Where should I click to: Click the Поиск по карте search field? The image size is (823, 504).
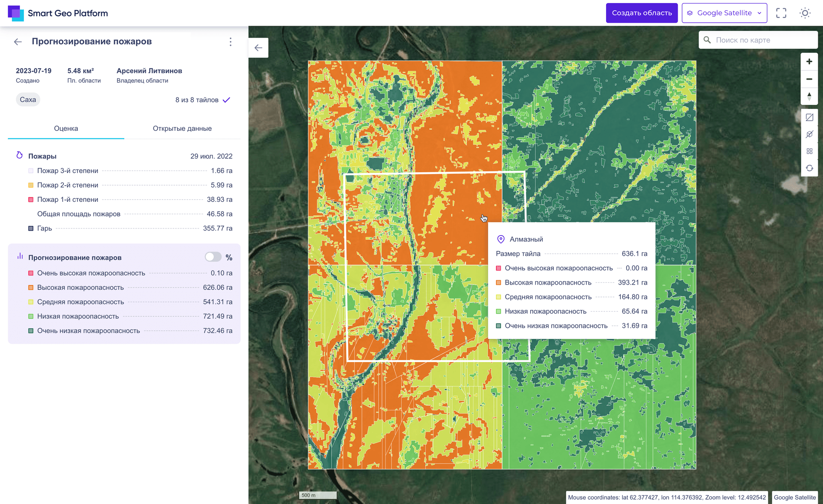click(758, 40)
